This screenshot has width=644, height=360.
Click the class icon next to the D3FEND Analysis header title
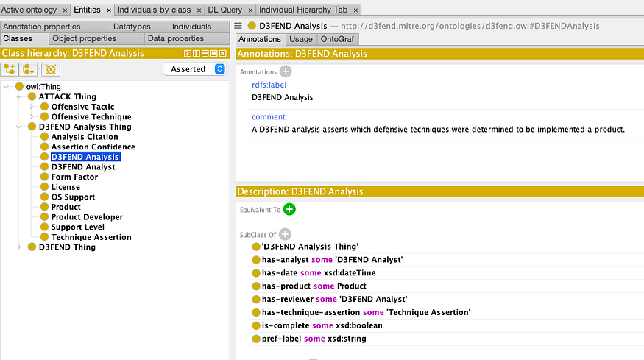point(252,26)
